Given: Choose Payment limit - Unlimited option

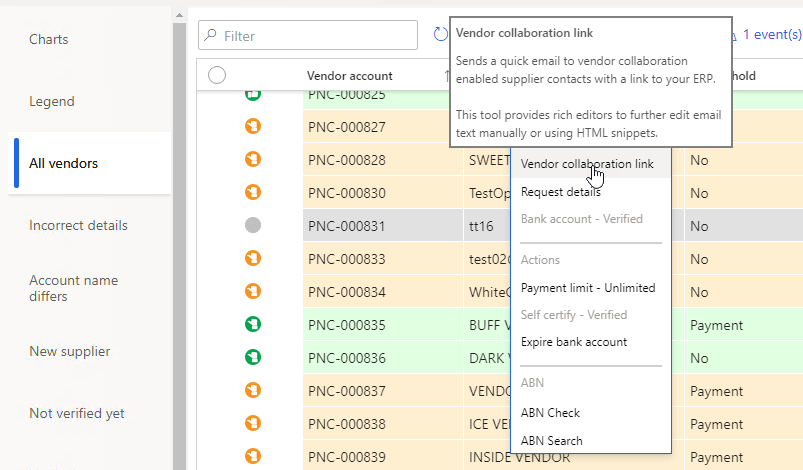Looking at the screenshot, I should tap(588, 288).
